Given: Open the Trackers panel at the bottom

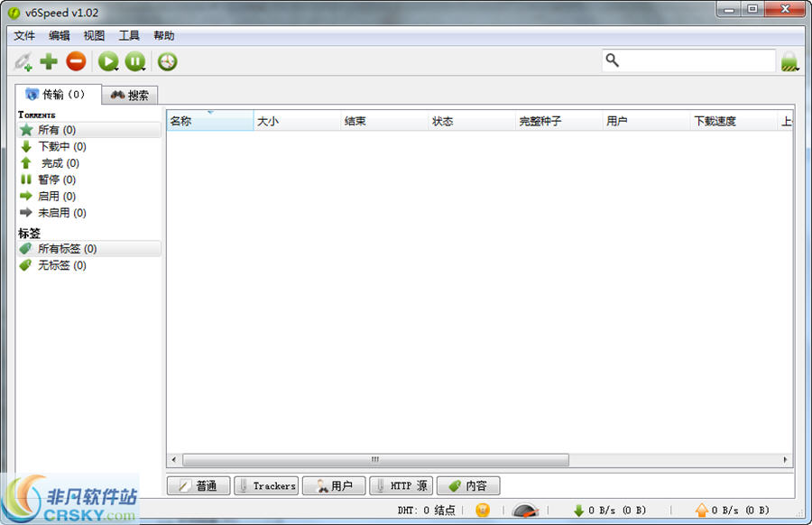Looking at the screenshot, I should (265, 485).
